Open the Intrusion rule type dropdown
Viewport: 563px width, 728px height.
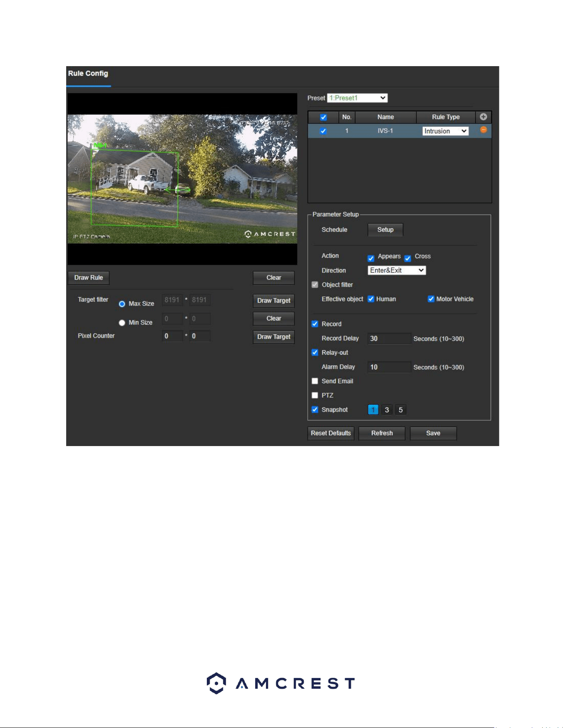[x=445, y=131]
